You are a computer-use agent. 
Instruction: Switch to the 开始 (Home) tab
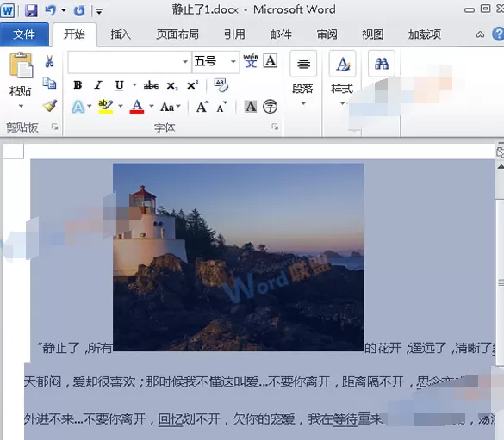pos(75,34)
